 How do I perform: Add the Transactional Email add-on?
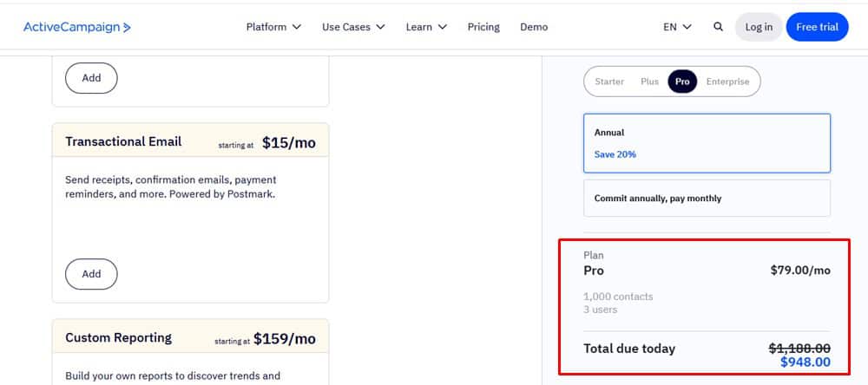pyautogui.click(x=91, y=274)
